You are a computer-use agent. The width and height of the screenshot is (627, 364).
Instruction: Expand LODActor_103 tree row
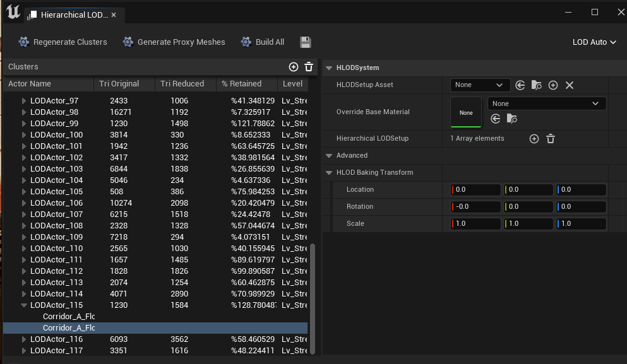(x=23, y=169)
